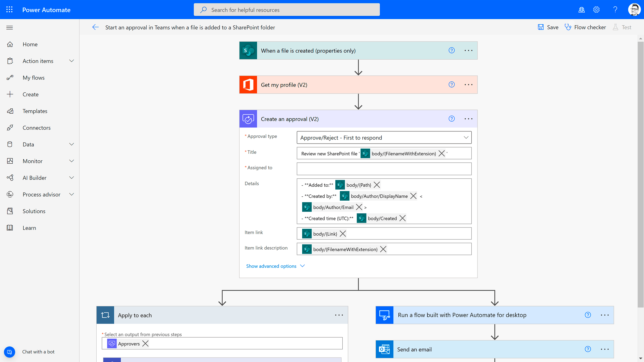Click the Send an email action icon

(x=384, y=349)
